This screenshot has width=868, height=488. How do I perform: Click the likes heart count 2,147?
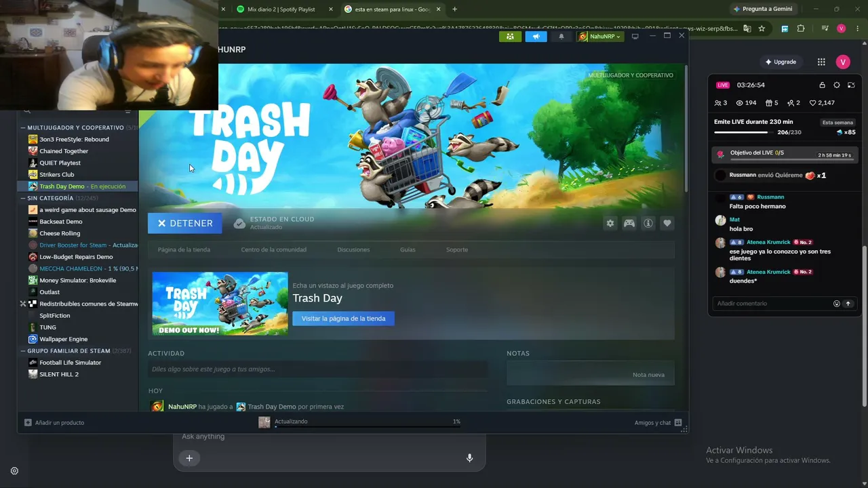[x=822, y=103]
